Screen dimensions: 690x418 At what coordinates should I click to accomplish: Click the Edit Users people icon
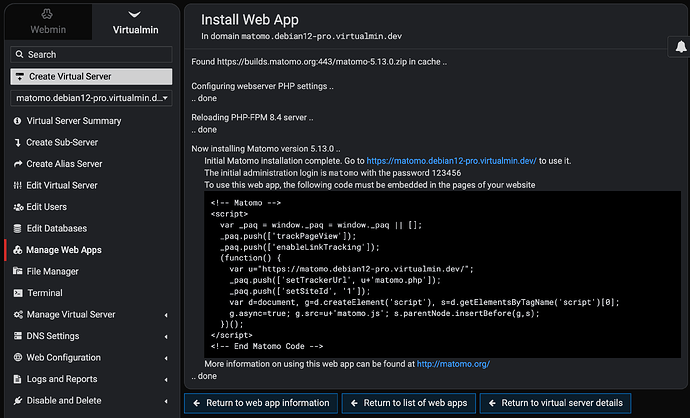[x=18, y=207]
